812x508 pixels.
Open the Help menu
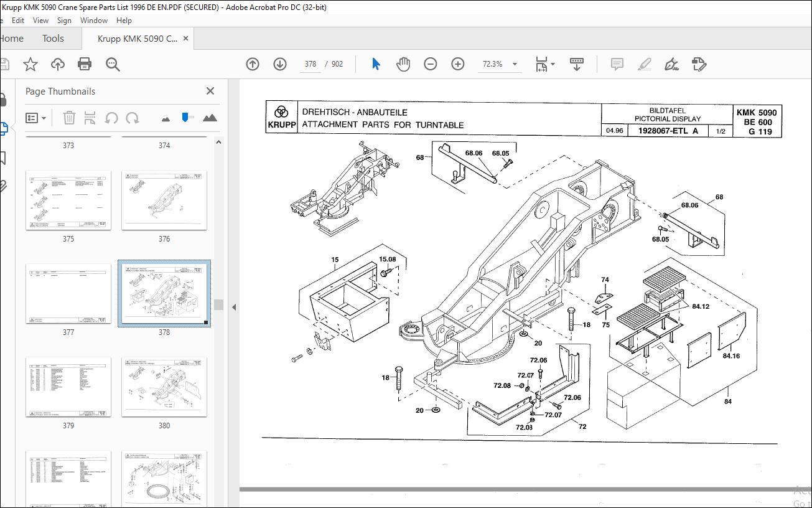coord(124,20)
